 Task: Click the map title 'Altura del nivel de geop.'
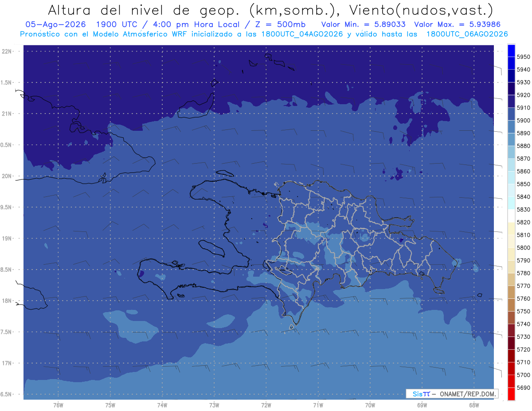click(x=145, y=10)
